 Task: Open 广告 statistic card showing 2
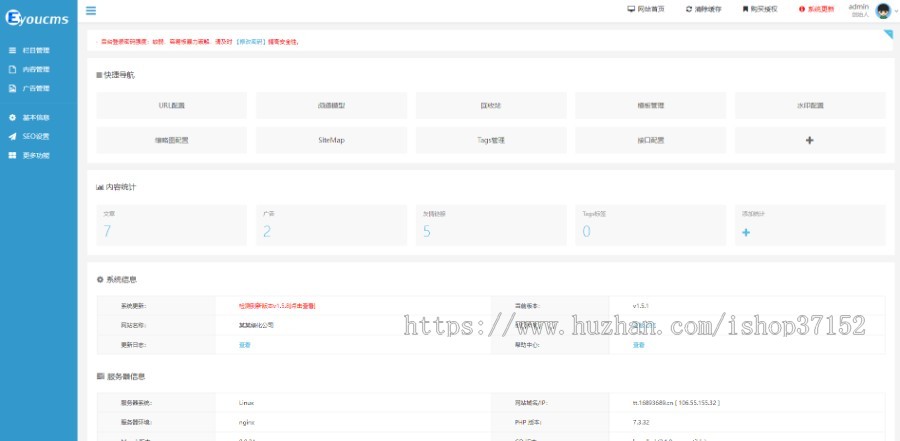click(x=331, y=225)
